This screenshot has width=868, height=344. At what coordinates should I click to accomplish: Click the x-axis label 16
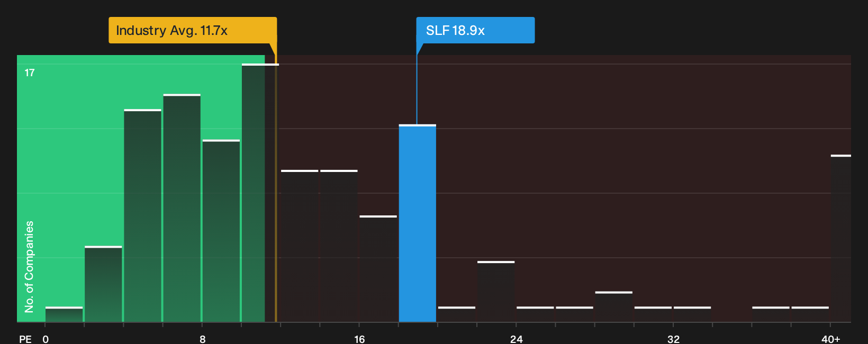(359, 339)
